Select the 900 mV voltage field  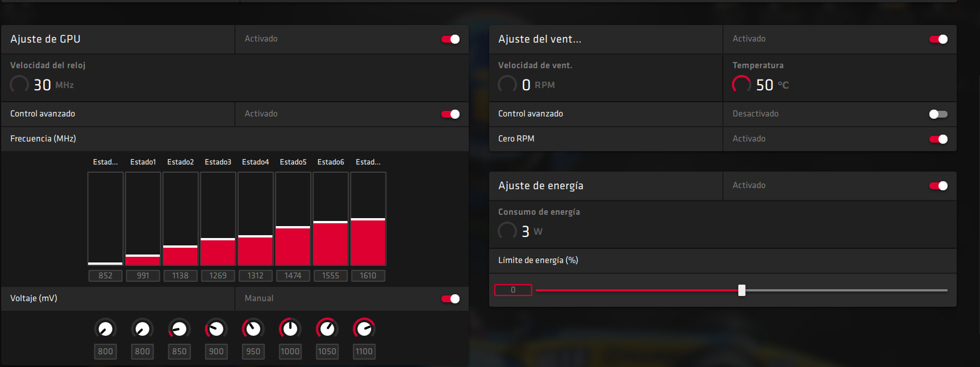click(x=216, y=352)
